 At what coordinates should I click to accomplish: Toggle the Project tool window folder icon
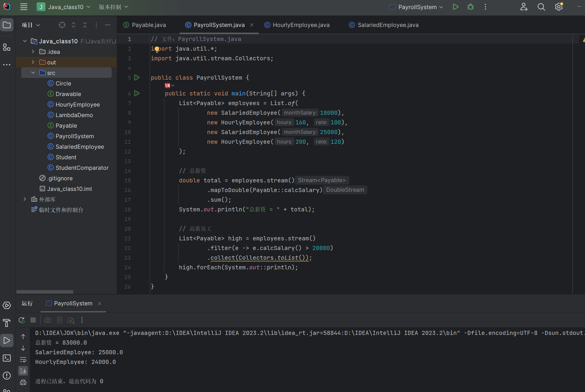[x=7, y=25]
